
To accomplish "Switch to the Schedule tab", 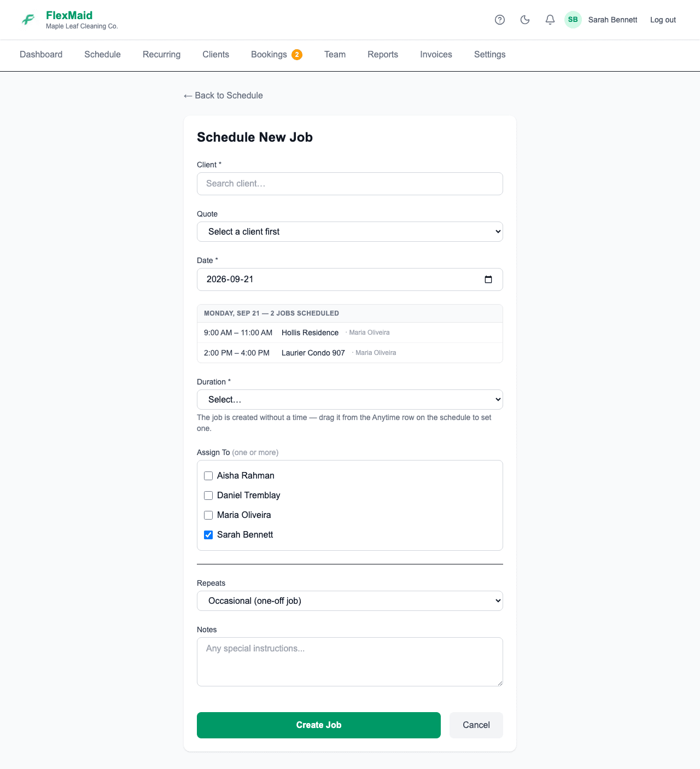I will tap(102, 55).
